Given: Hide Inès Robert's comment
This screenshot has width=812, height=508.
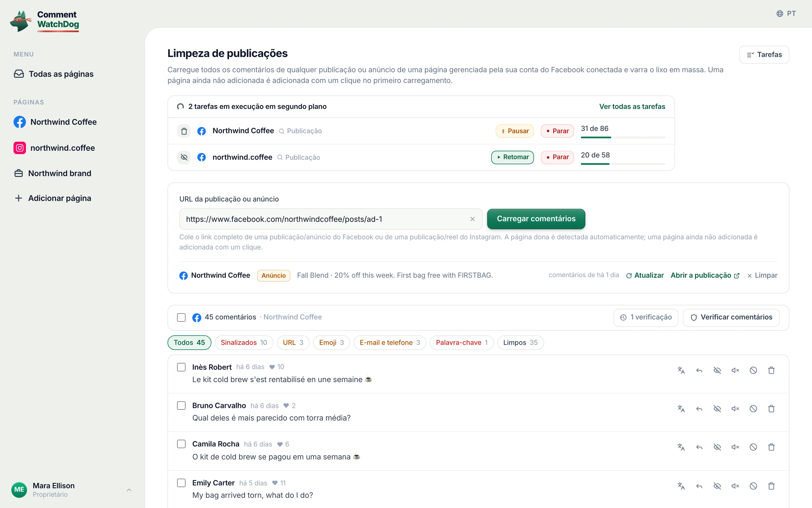Looking at the screenshot, I should point(717,370).
